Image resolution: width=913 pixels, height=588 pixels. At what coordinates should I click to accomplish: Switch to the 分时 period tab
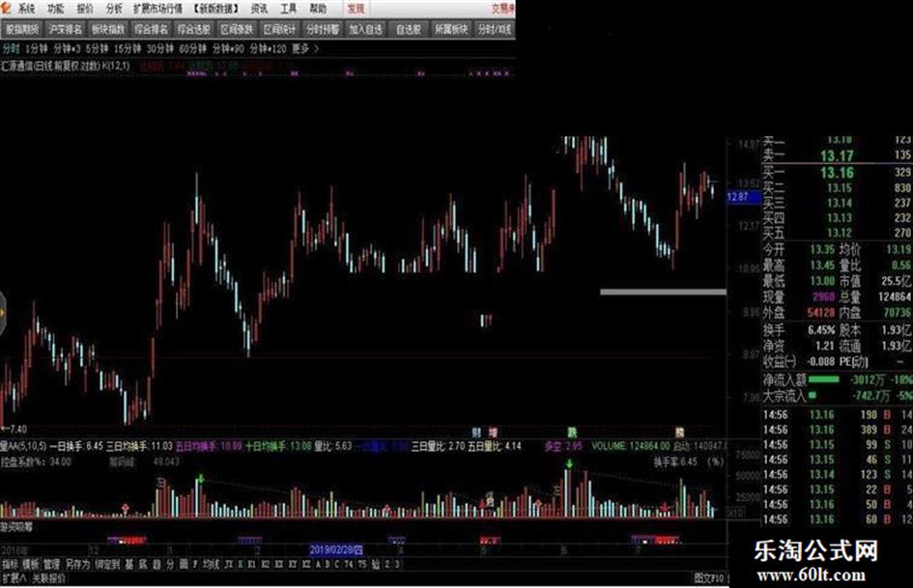pos(11,49)
